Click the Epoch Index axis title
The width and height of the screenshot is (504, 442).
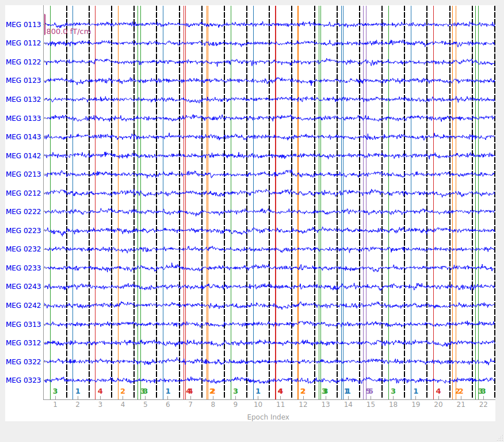point(268,417)
